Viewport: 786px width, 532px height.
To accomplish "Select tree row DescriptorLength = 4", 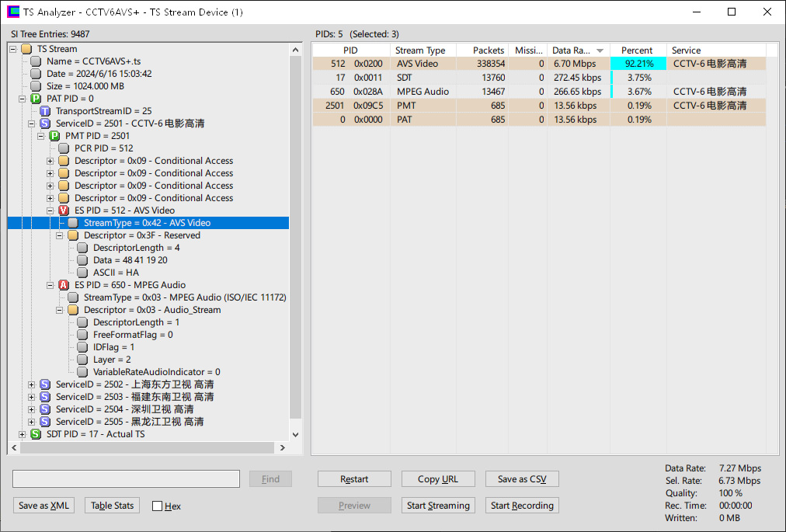I will [137, 248].
